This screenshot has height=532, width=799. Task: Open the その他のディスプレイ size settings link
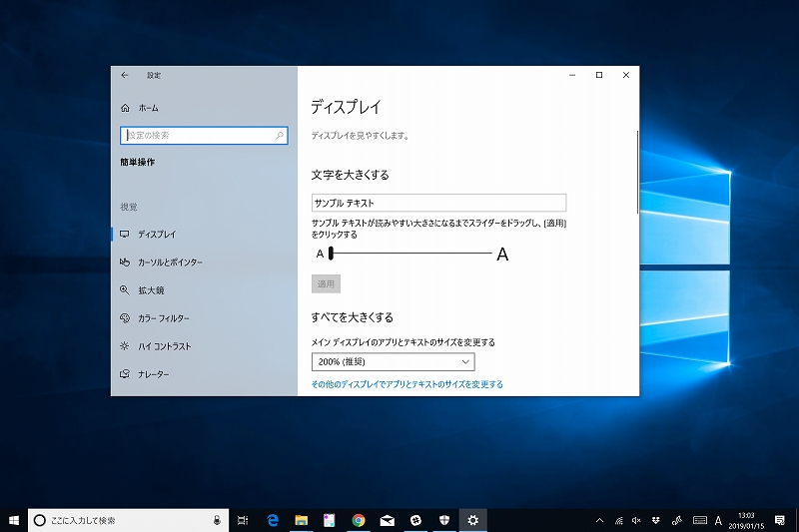(406, 384)
